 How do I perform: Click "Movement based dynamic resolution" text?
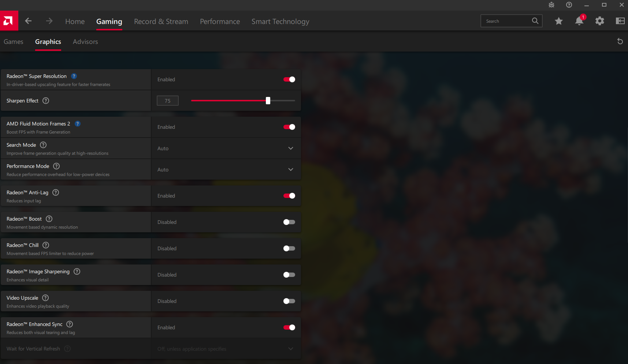(42, 227)
